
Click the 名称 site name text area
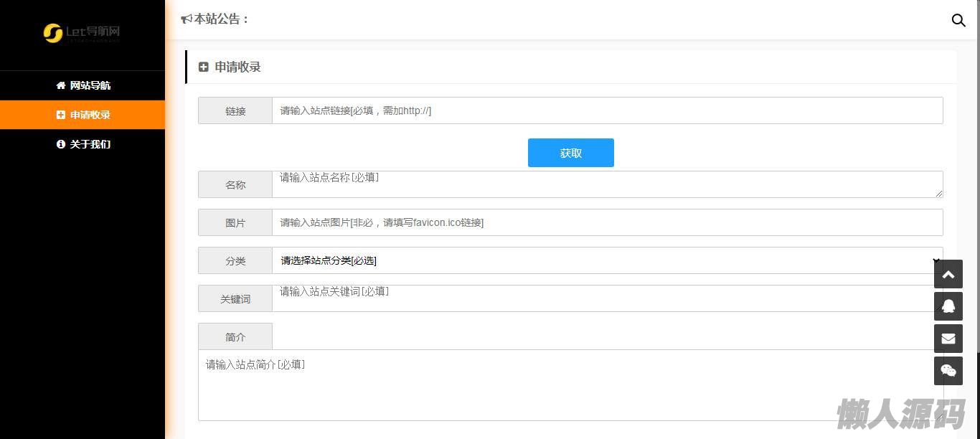pos(606,184)
